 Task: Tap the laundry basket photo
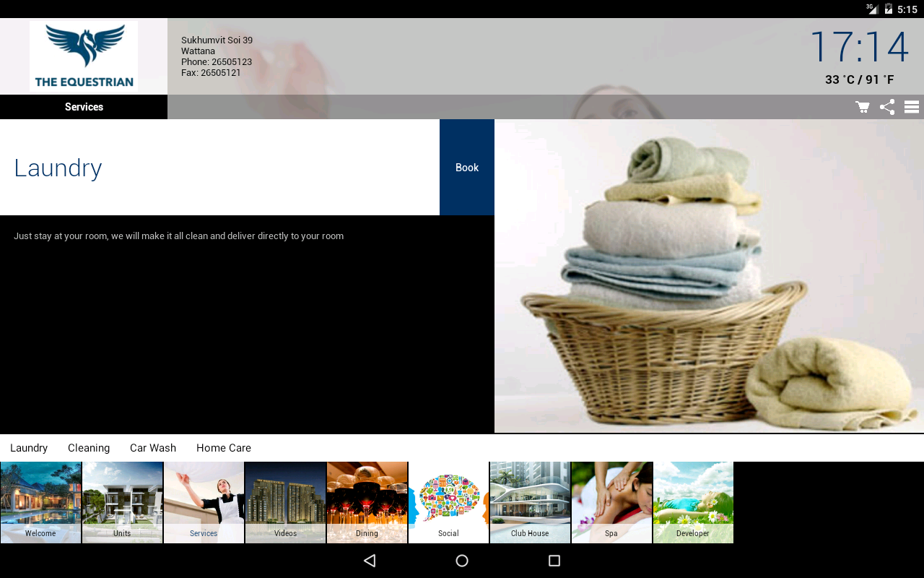[x=709, y=276]
